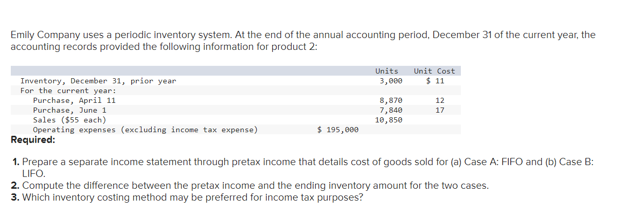Click the Emily Company intro paragraph
Screen dimensions: 644x215
[303, 41]
